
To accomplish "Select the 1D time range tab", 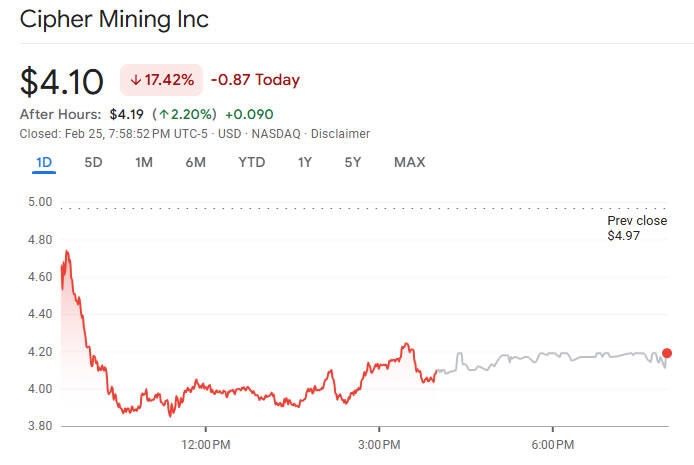I will click(x=44, y=162).
